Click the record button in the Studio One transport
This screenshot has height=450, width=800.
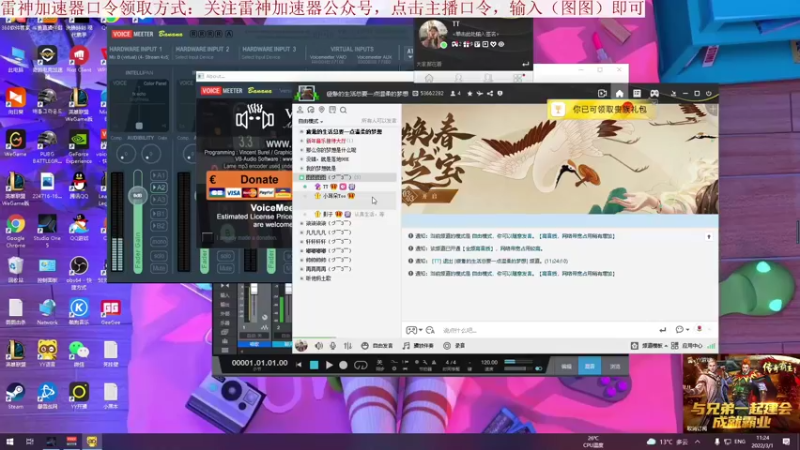coord(343,365)
